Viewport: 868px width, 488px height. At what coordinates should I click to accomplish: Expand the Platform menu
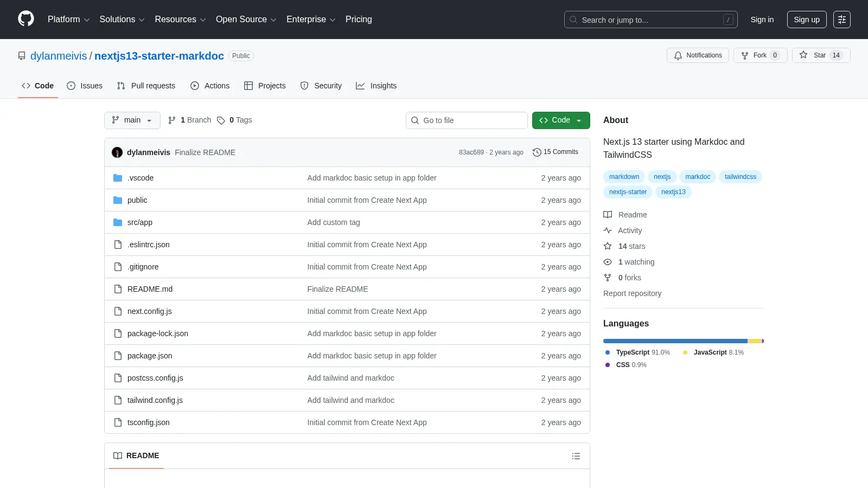click(x=68, y=20)
